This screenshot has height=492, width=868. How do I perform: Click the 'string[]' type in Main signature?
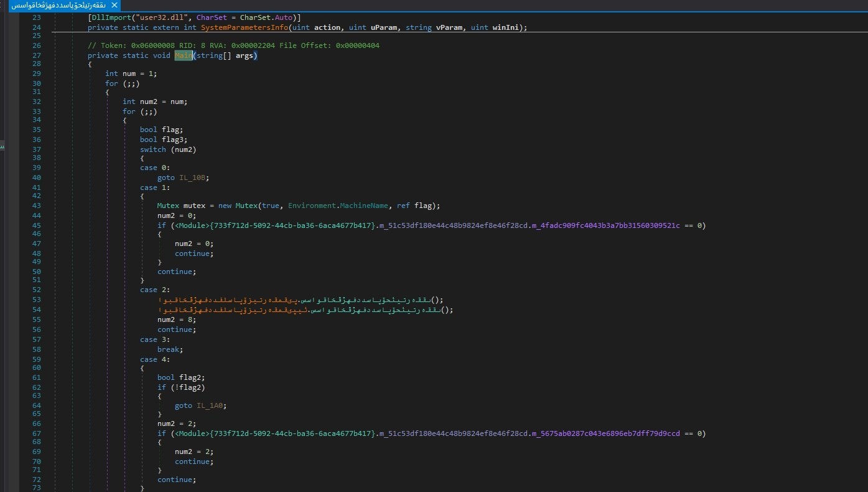pos(213,55)
